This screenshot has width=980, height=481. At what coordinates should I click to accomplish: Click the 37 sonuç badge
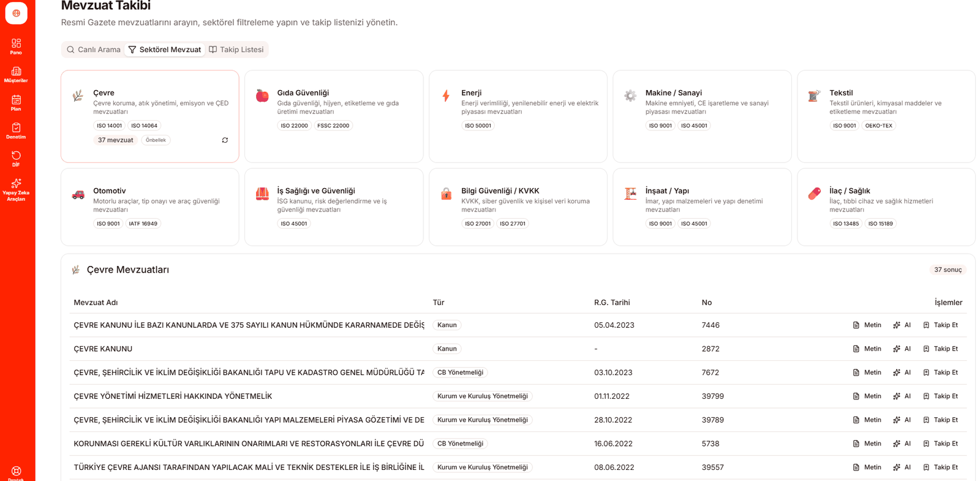[x=948, y=270]
